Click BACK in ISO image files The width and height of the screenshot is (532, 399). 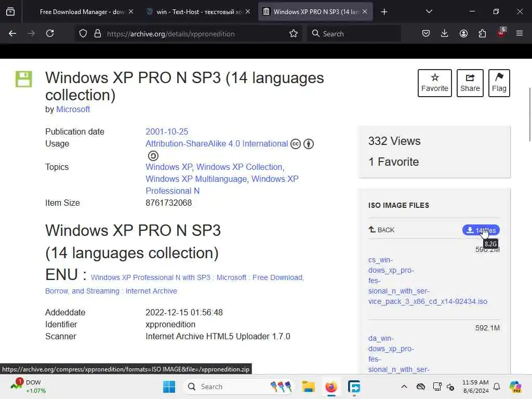pyautogui.click(x=381, y=230)
